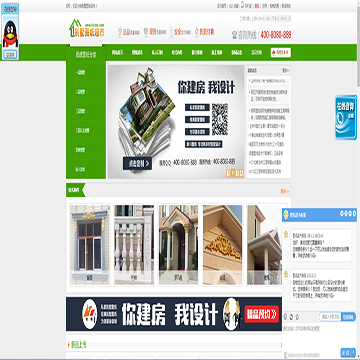Expand the arrow beside the chat Send button
Screen dimensions: 360x360
[354, 353]
